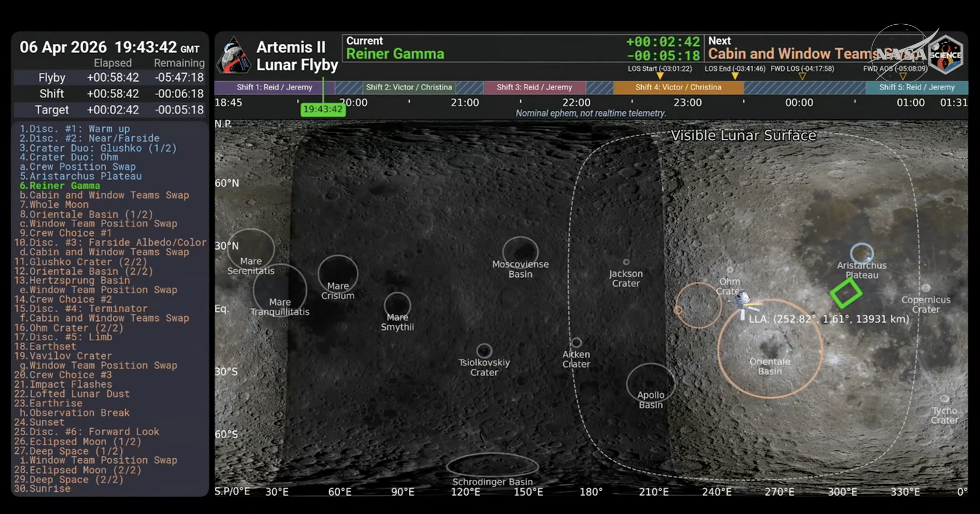Click the blue Aristarchus Plateau circle
The height and width of the screenshot is (514, 980).
pos(861,253)
